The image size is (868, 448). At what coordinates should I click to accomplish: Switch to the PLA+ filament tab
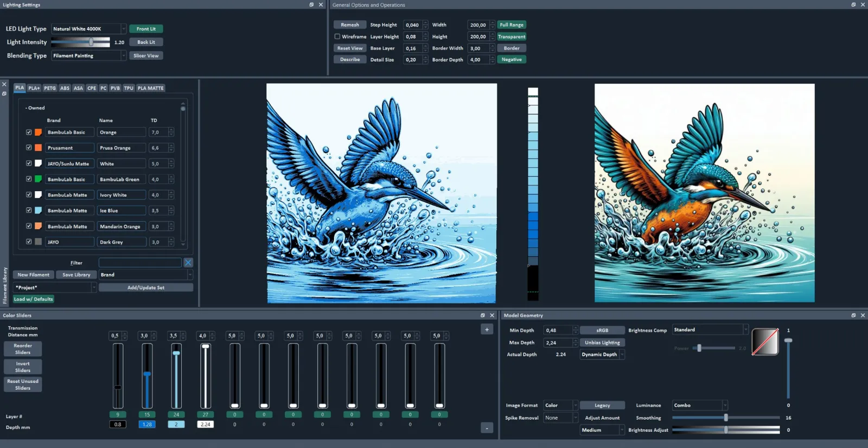[34, 88]
